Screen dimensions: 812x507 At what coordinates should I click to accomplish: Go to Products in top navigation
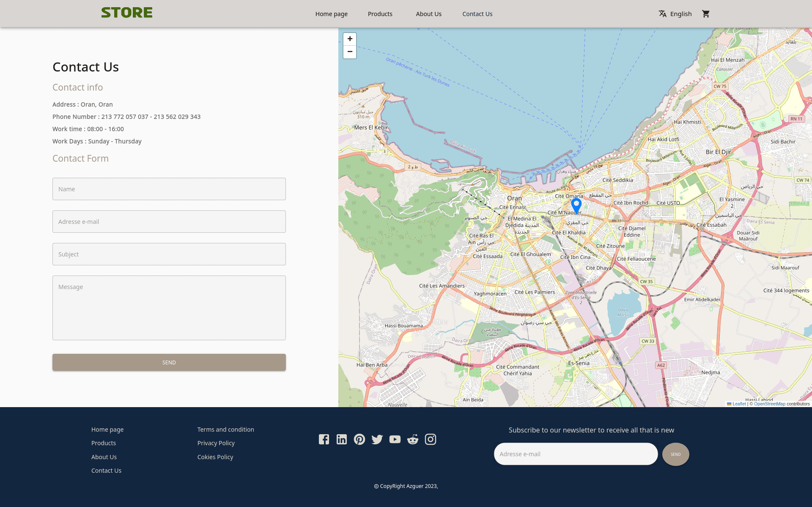tap(380, 14)
